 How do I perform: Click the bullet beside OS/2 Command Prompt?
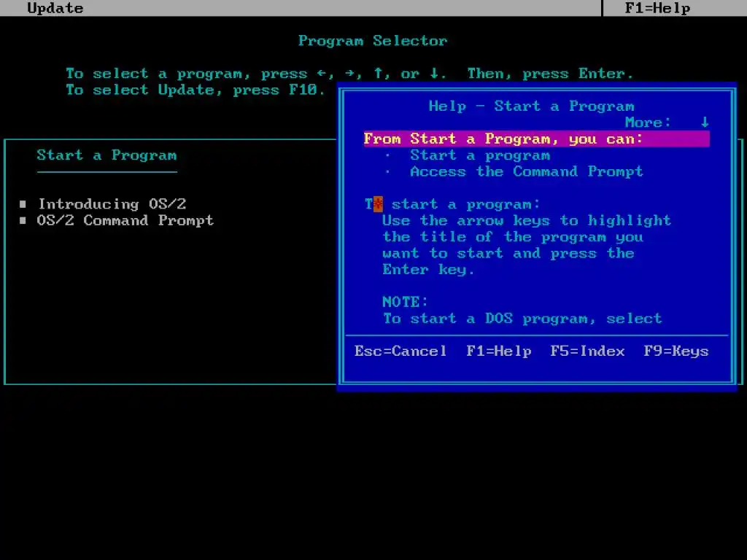(23, 220)
